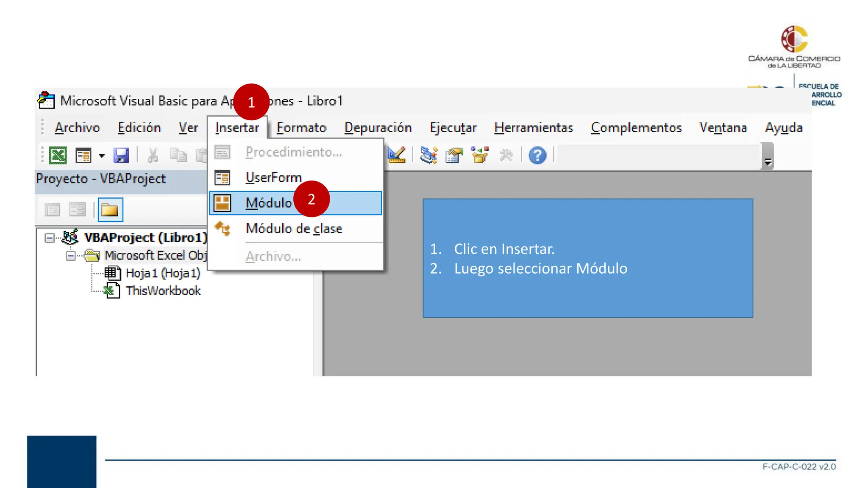
Task: Click the Módulo de clase menu icon
Action: (223, 229)
